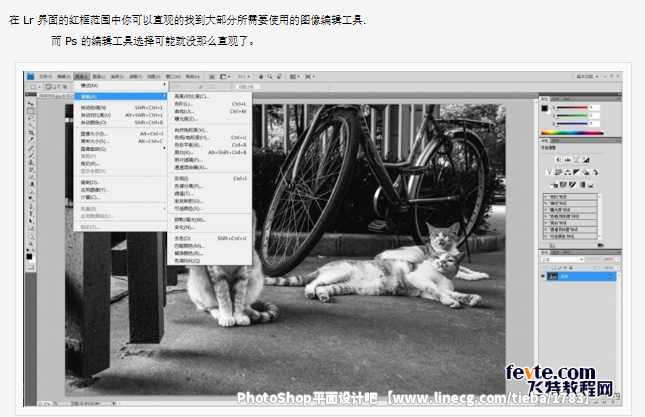This screenshot has height=417, width=645.
Task: Toggle Lock All in Layers panel
Action: (x=570, y=267)
